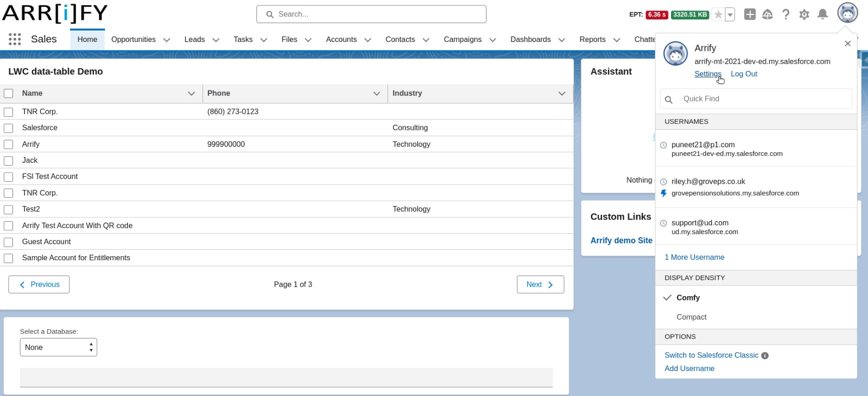Click the magnifier icon in global search

coord(269,14)
